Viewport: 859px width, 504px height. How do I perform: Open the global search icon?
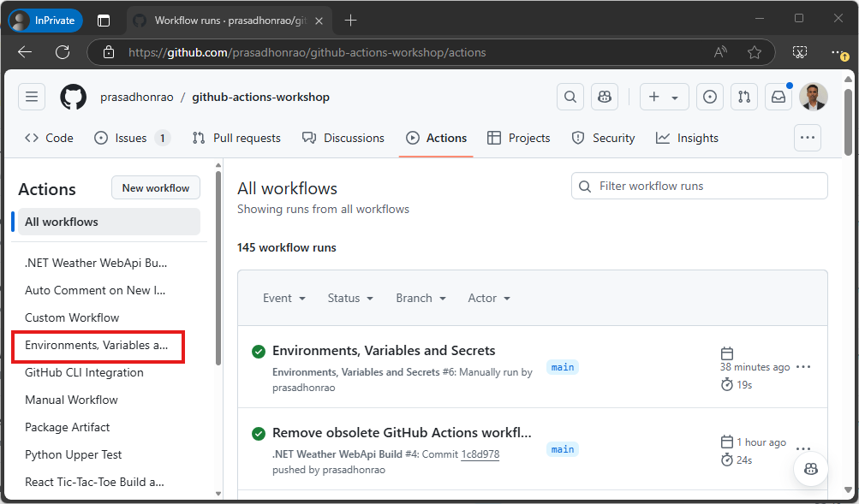[x=570, y=97]
